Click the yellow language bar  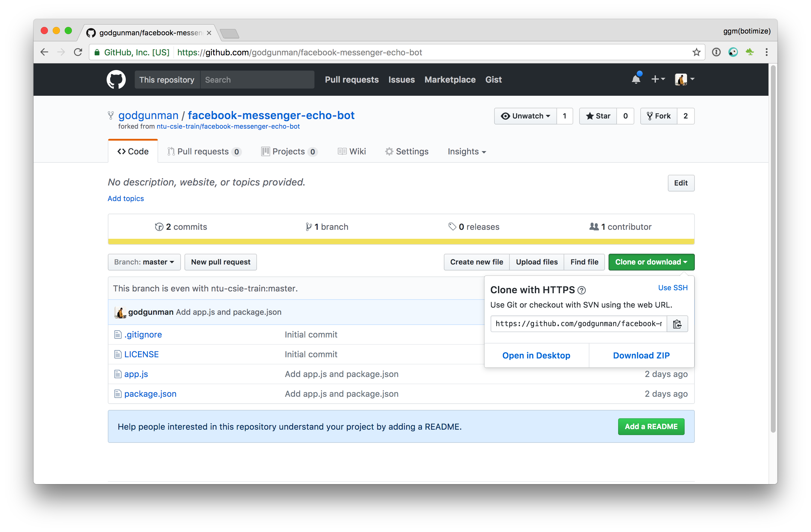[x=401, y=242]
